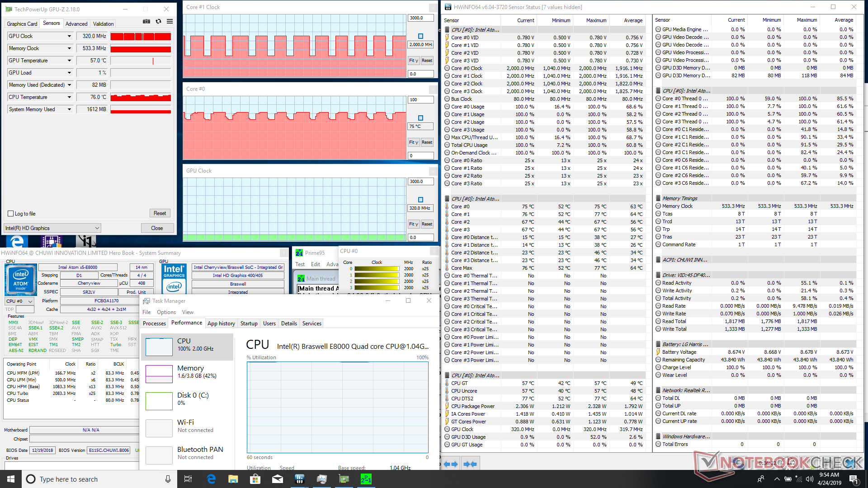Click HWiNFO collapse columns arrows icon
Image resolution: width=868 pixels, height=488 pixels.
(470, 464)
